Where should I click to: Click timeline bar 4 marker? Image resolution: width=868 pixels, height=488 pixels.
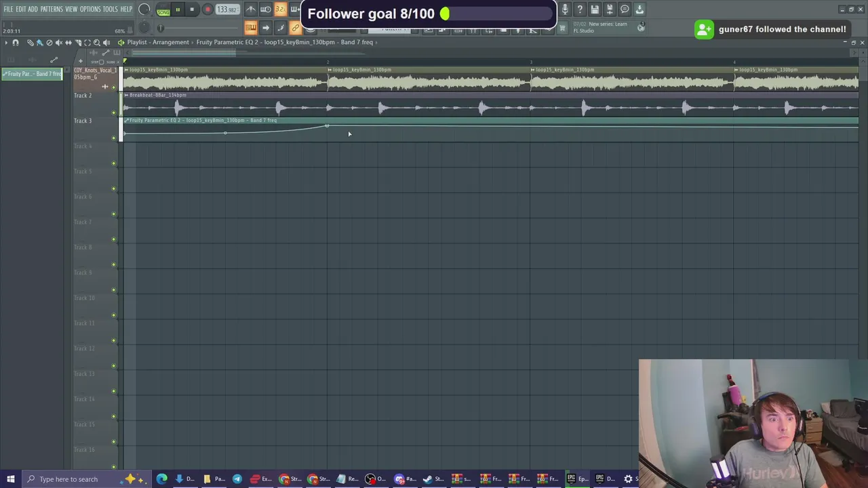click(734, 62)
